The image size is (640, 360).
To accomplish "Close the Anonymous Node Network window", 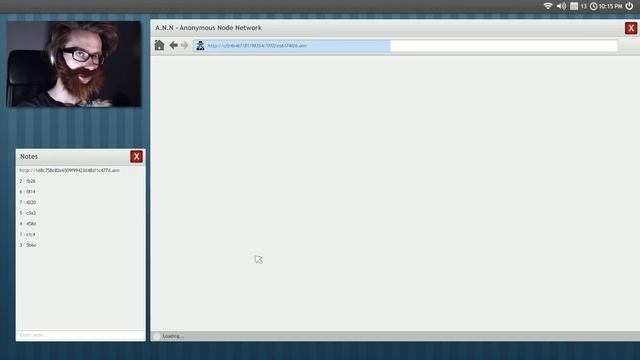I will click(631, 28).
